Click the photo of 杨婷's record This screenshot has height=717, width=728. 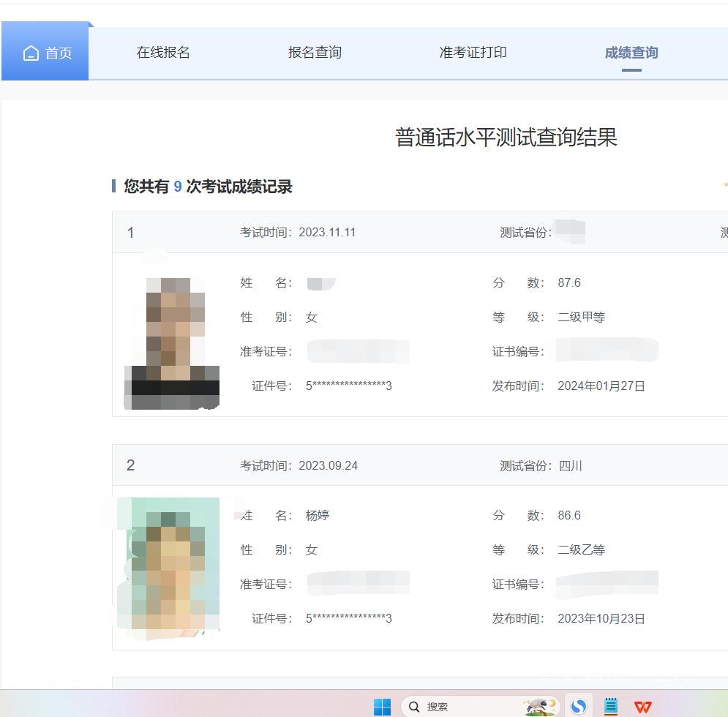click(x=168, y=568)
